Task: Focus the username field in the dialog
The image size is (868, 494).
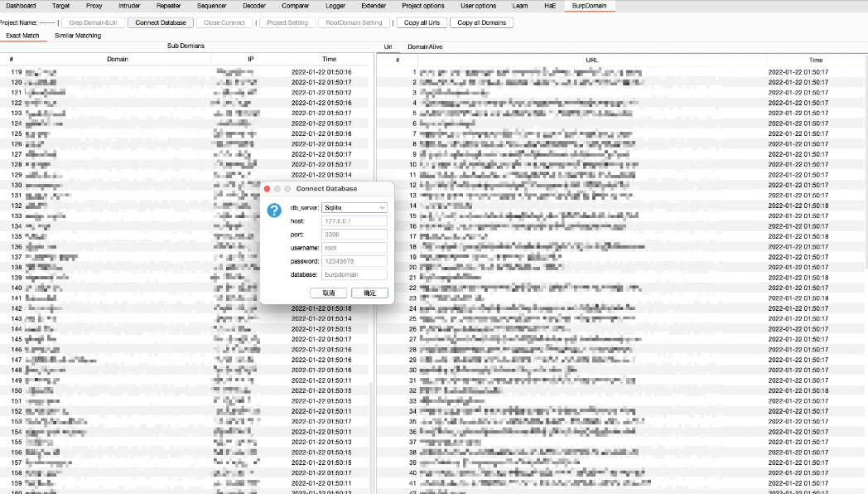Action: click(354, 248)
